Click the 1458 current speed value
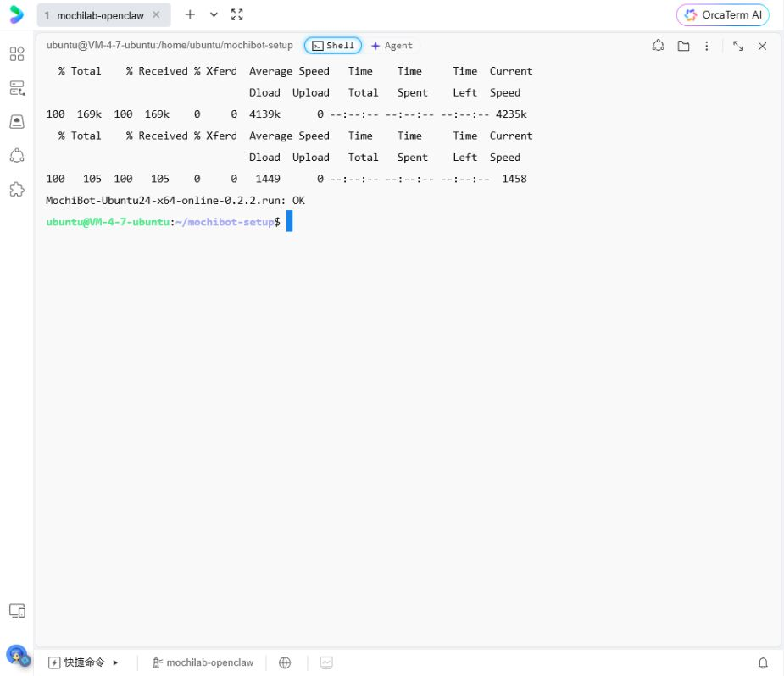The width and height of the screenshot is (784, 676). click(x=514, y=179)
